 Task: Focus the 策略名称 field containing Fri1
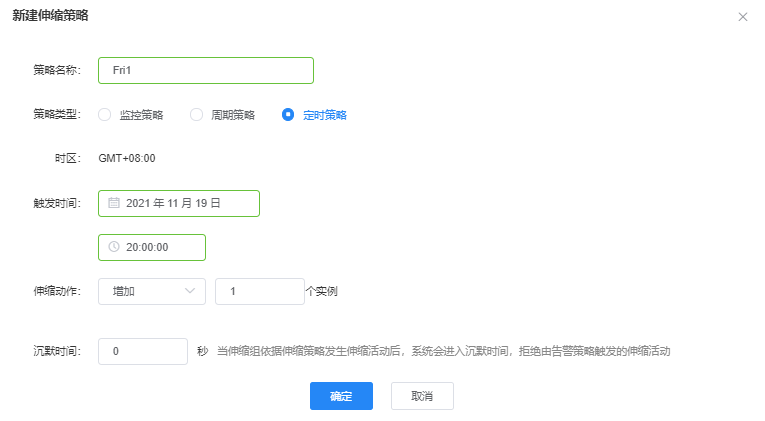point(206,70)
